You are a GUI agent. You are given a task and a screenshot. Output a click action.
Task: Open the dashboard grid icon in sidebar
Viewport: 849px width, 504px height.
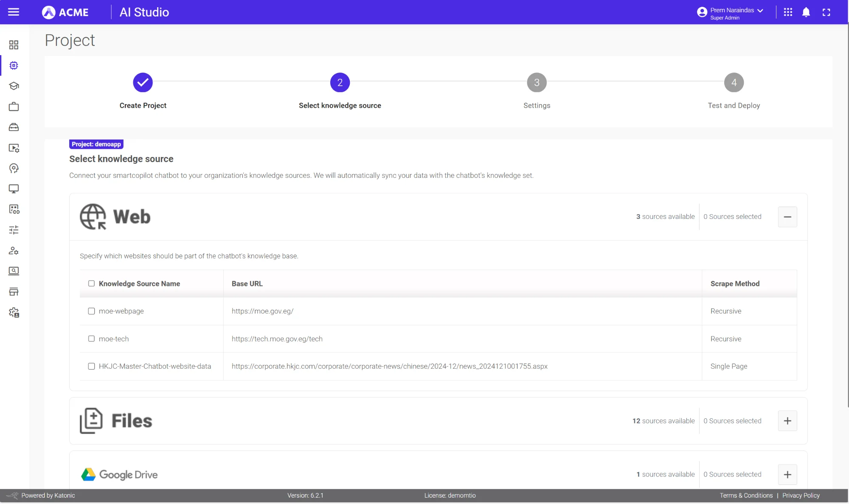click(14, 45)
